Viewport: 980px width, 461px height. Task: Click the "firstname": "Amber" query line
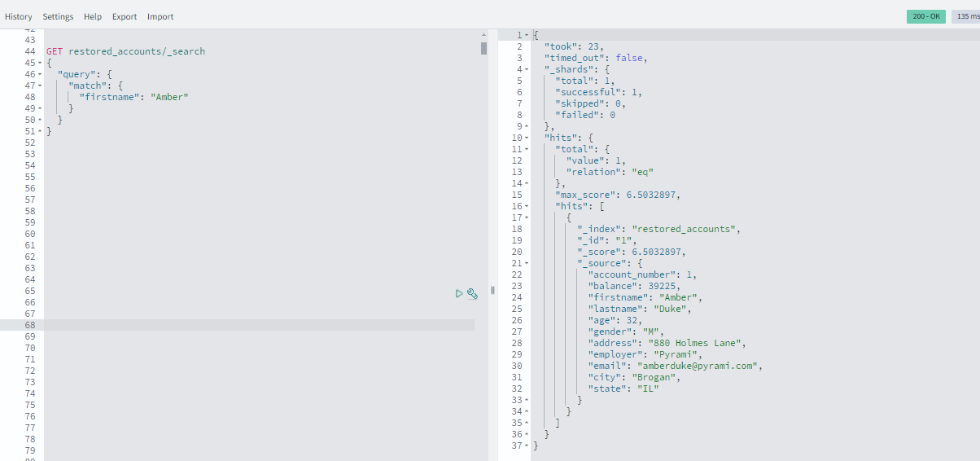point(133,97)
